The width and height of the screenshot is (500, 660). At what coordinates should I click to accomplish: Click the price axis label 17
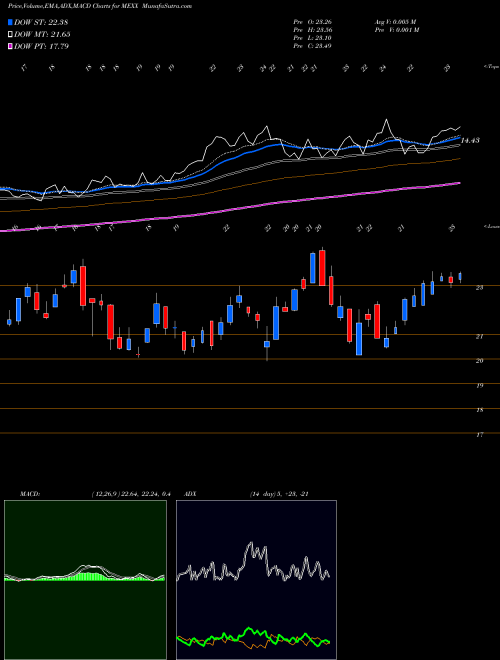[x=479, y=435]
